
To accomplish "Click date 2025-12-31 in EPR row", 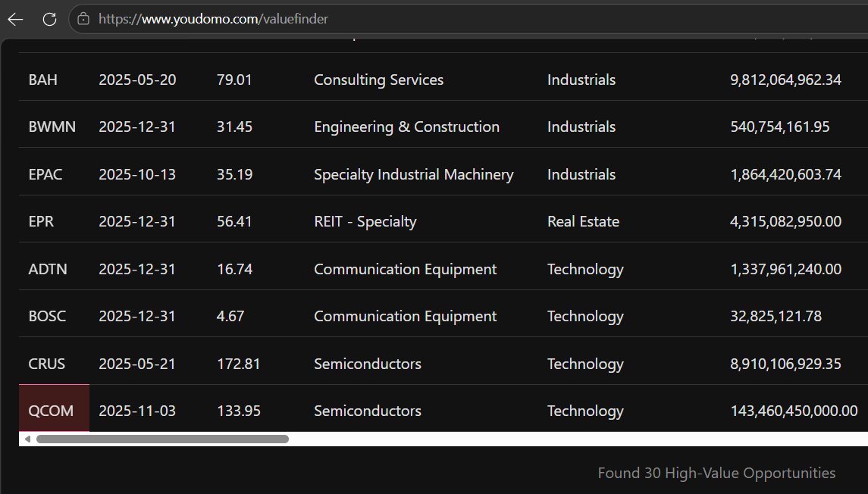I will [137, 221].
